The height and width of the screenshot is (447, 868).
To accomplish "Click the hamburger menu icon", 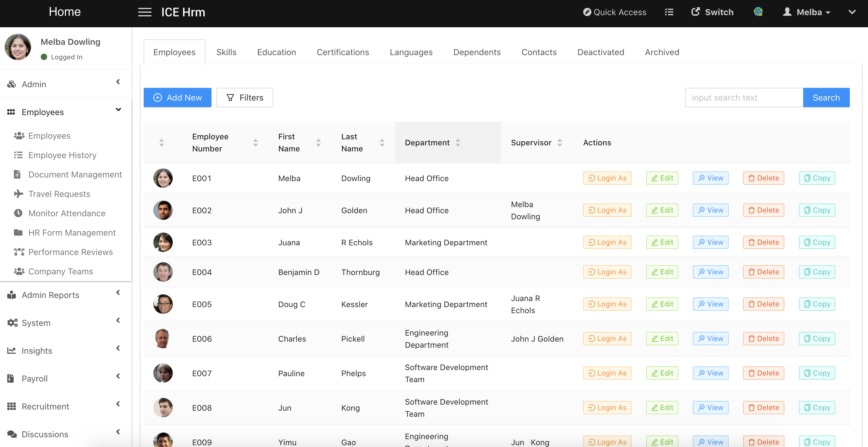I will 145,12.
